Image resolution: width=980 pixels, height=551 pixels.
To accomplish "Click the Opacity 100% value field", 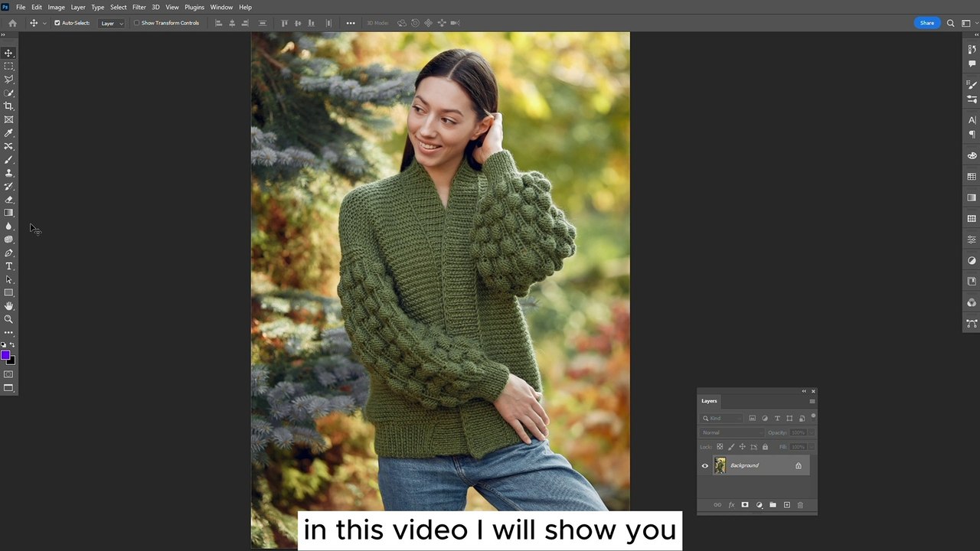I will 798,432.
